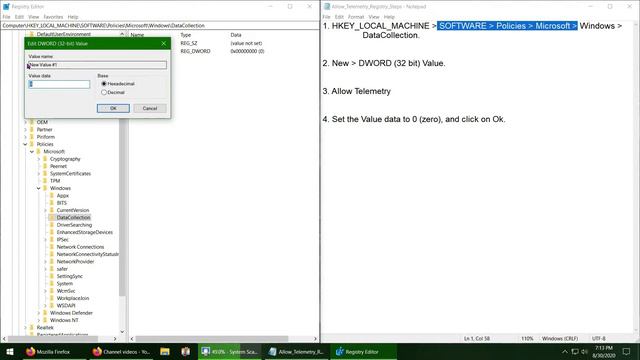Image resolution: width=640 pixels, height=360 pixels.
Task: Open Registry Editor File menu
Action: pos(6,17)
